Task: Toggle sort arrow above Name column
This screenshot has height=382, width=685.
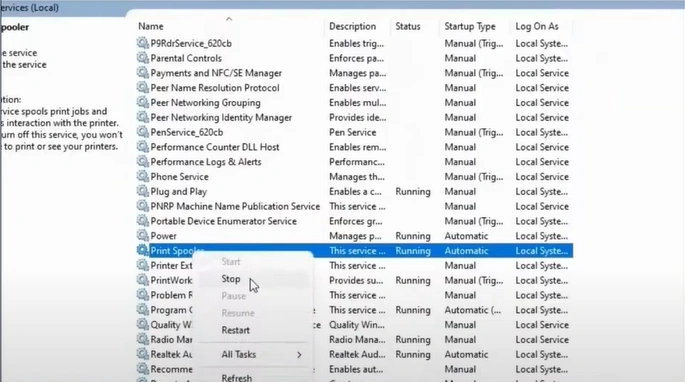Action: (229, 19)
